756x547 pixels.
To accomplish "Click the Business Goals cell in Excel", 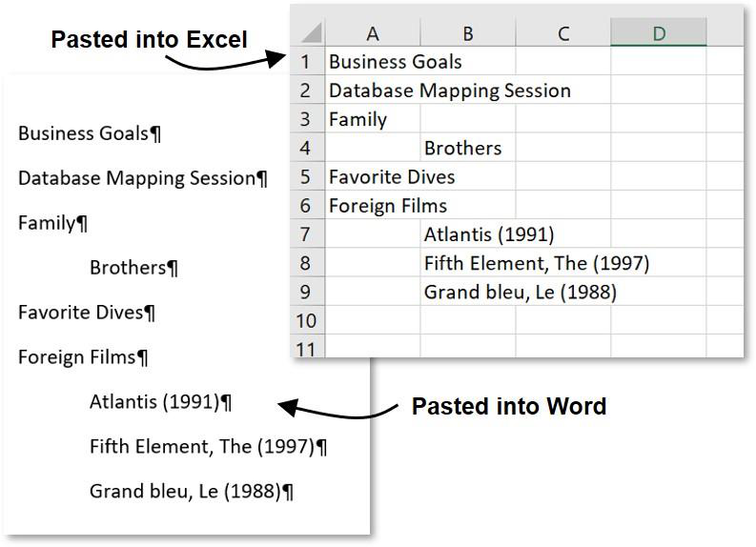I will 373,62.
